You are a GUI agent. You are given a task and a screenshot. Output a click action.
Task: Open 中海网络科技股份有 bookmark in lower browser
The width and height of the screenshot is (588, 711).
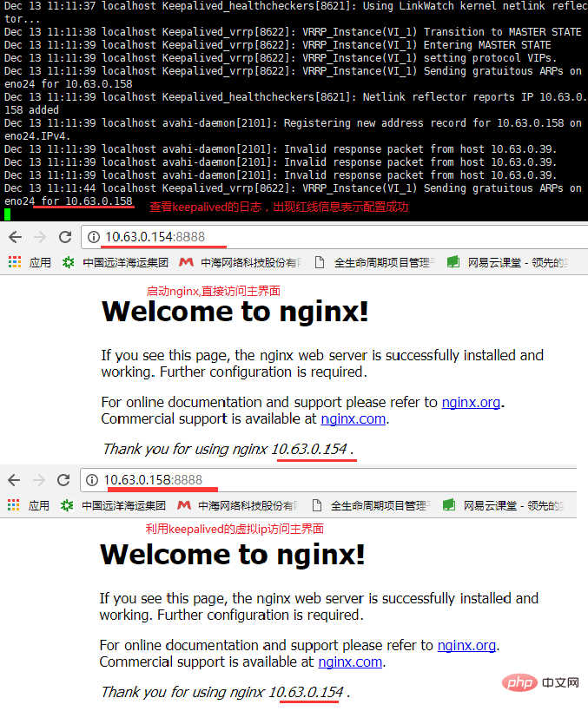(x=248, y=505)
